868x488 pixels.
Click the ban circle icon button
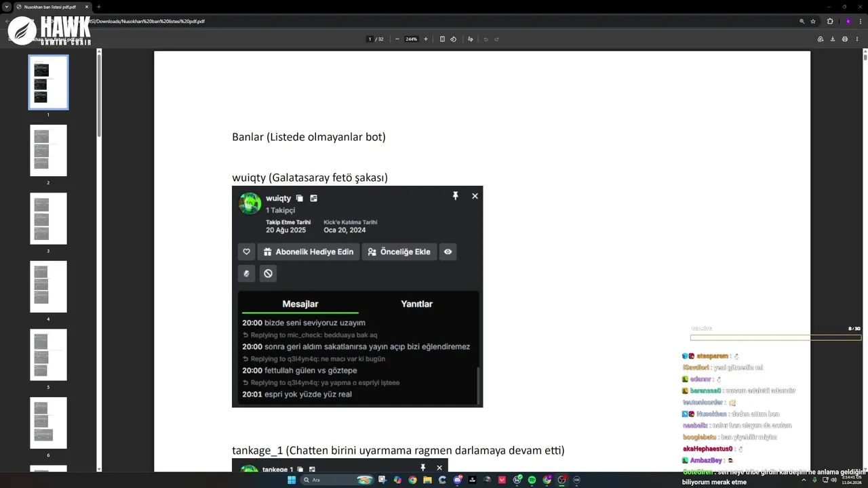tap(268, 273)
